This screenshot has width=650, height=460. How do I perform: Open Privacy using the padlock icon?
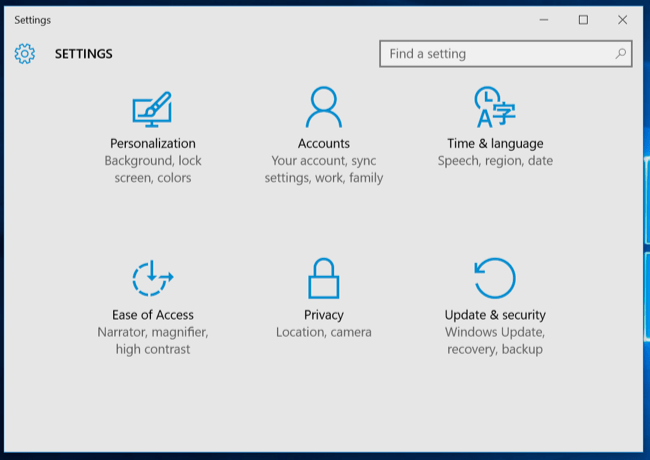pyautogui.click(x=324, y=278)
